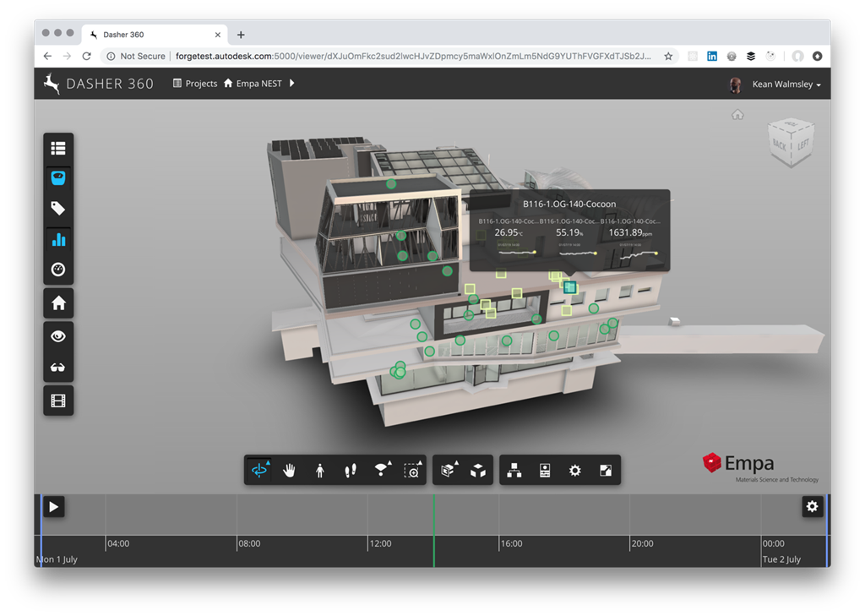Open the Properties panel icon
The width and height of the screenshot is (865, 616).
click(545, 471)
